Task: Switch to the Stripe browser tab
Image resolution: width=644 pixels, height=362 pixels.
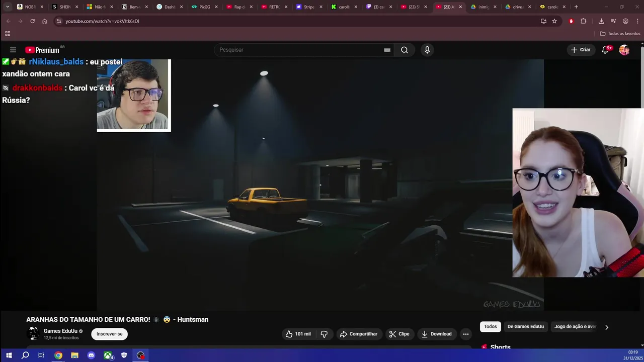Action: (x=309, y=7)
